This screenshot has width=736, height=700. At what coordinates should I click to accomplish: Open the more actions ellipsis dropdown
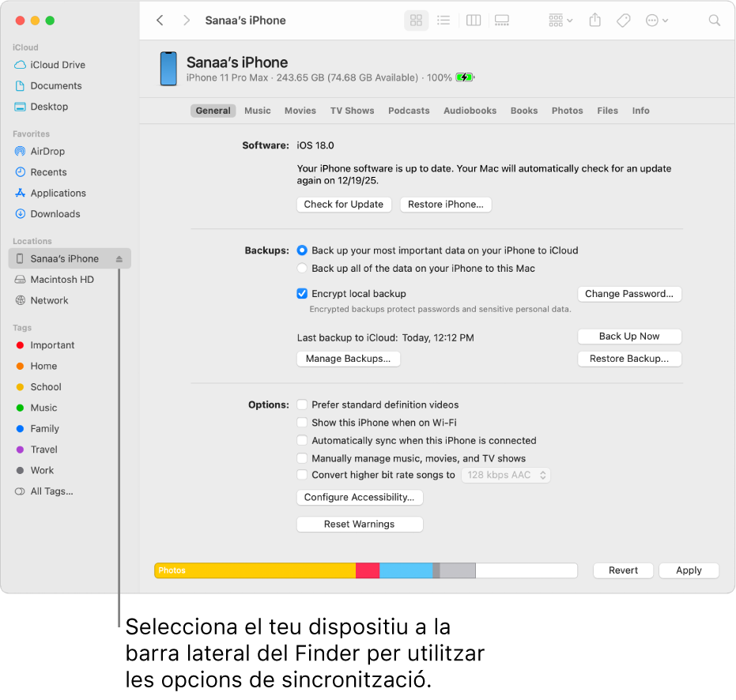[657, 21]
